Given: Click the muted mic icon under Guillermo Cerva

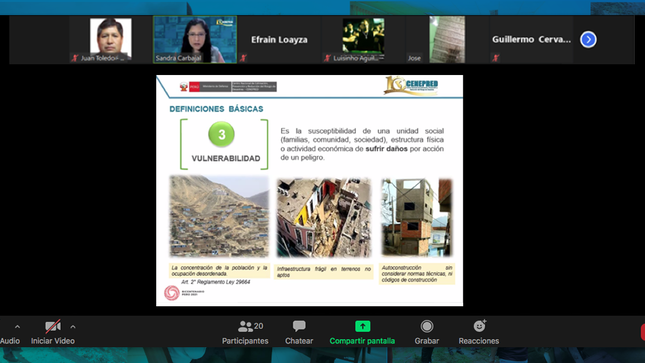Looking at the screenshot, I should pos(496,58).
